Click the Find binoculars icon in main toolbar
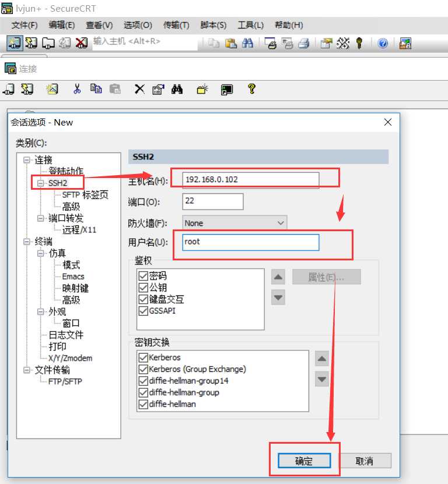The image size is (448, 484). point(247,43)
